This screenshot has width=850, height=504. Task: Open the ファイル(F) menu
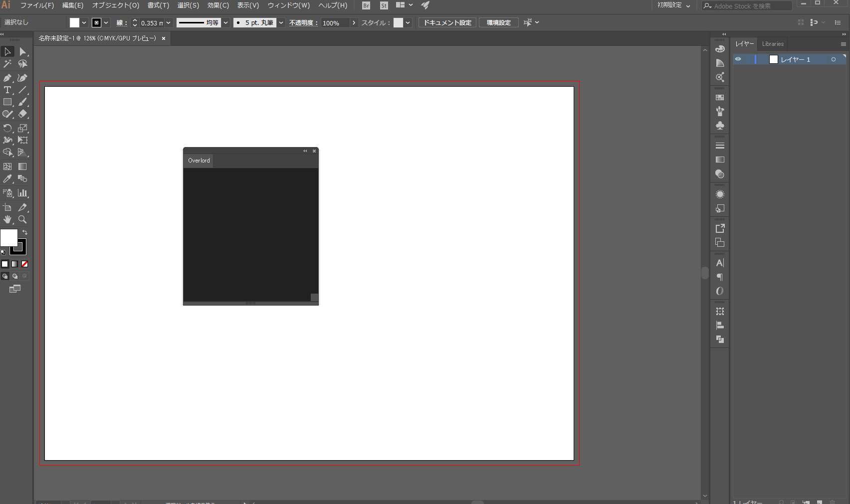[37, 5]
